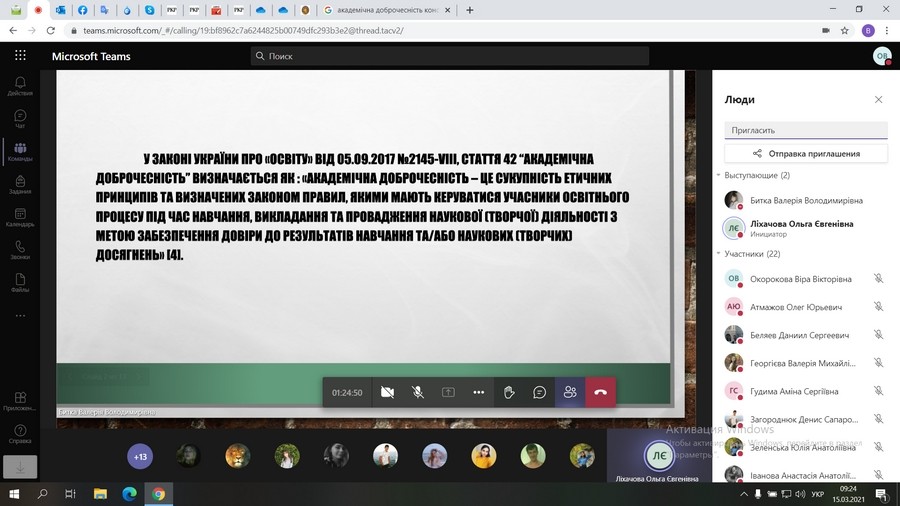Open Windows Start menu
This screenshot has height=506, width=900.
(x=14, y=494)
